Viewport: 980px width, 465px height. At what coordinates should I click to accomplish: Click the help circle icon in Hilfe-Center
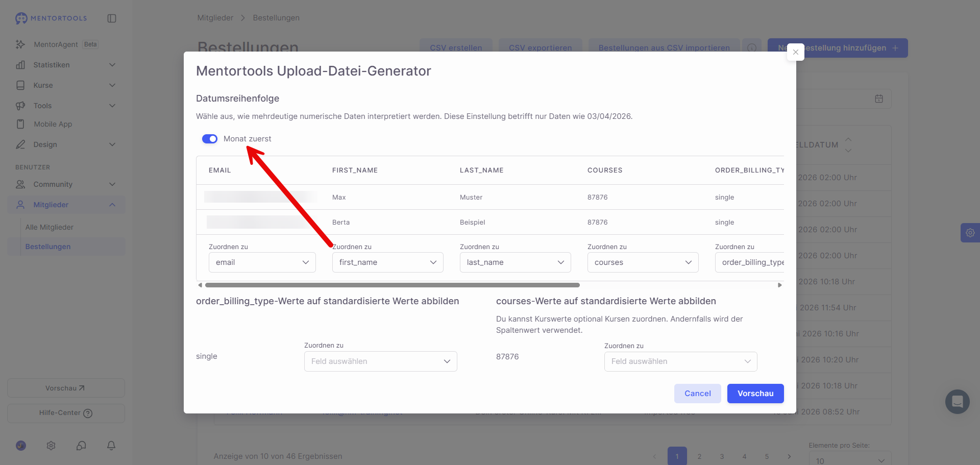(x=88, y=413)
